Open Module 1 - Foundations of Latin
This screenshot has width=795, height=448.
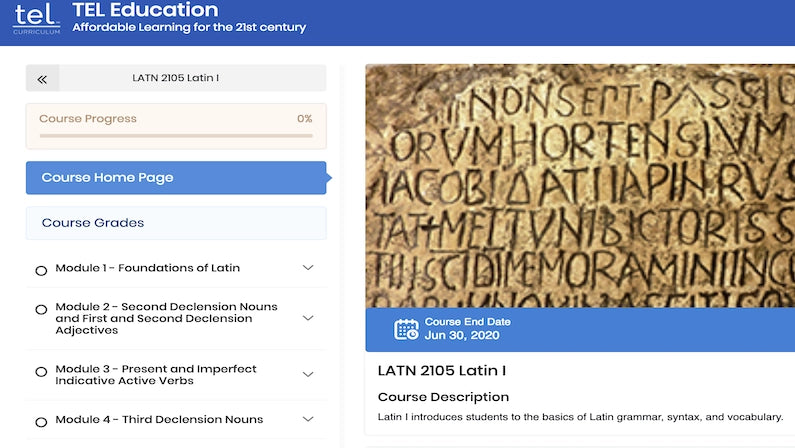pos(148,268)
